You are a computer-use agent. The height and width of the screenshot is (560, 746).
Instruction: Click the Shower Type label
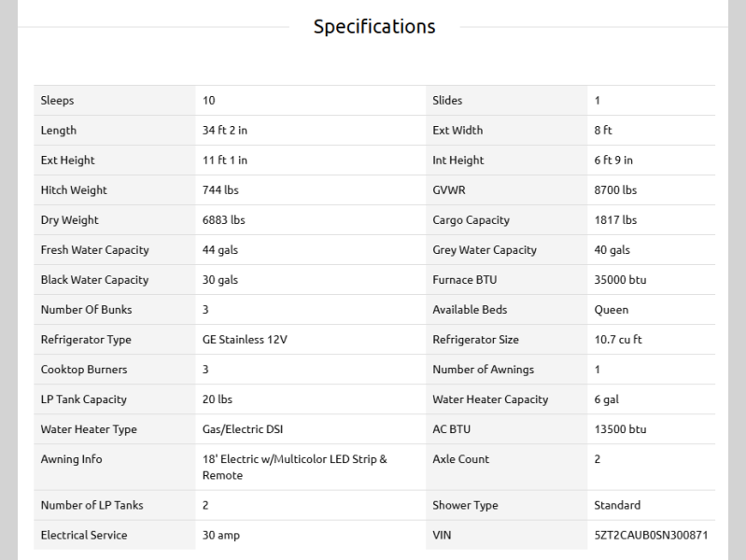(465, 506)
